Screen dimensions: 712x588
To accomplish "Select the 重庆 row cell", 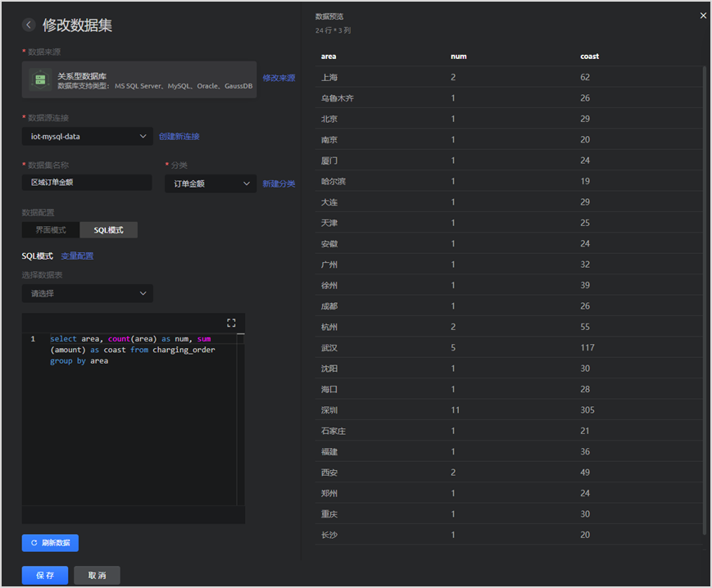I will pyautogui.click(x=329, y=514).
